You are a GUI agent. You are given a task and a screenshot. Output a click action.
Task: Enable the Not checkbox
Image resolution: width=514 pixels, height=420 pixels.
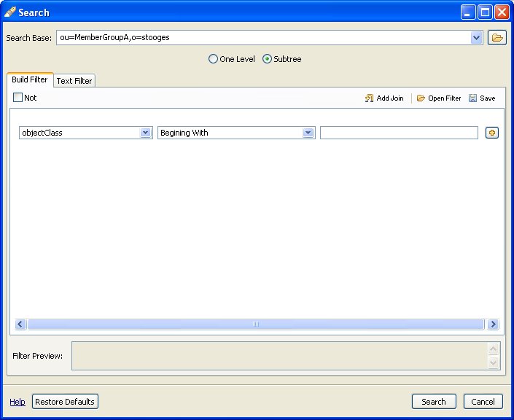click(18, 98)
